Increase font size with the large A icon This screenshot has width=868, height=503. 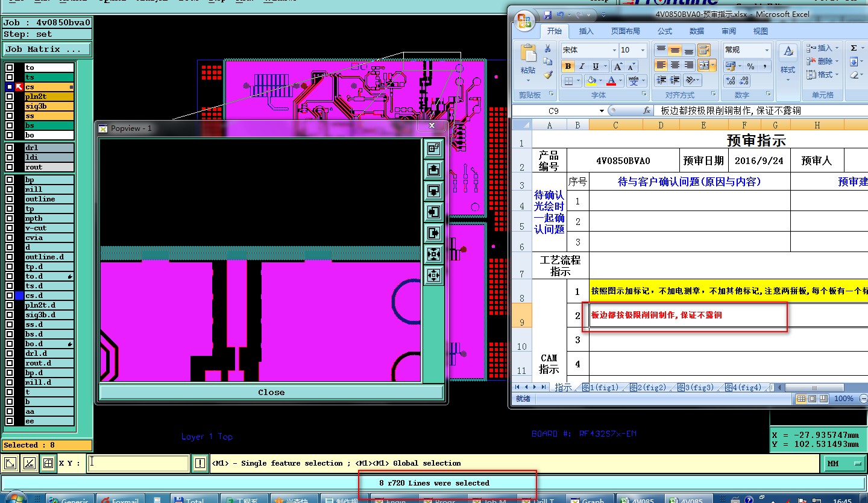click(x=618, y=66)
